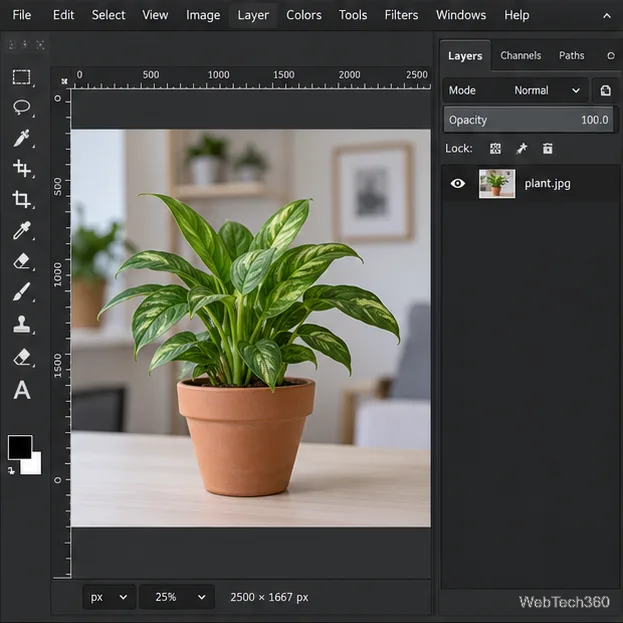
Task: Open the layer Mode dropdown showing Normal
Action: click(515, 91)
